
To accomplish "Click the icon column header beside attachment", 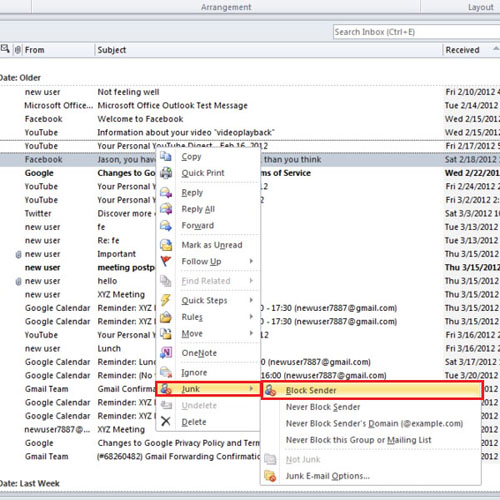I will pos(5,49).
